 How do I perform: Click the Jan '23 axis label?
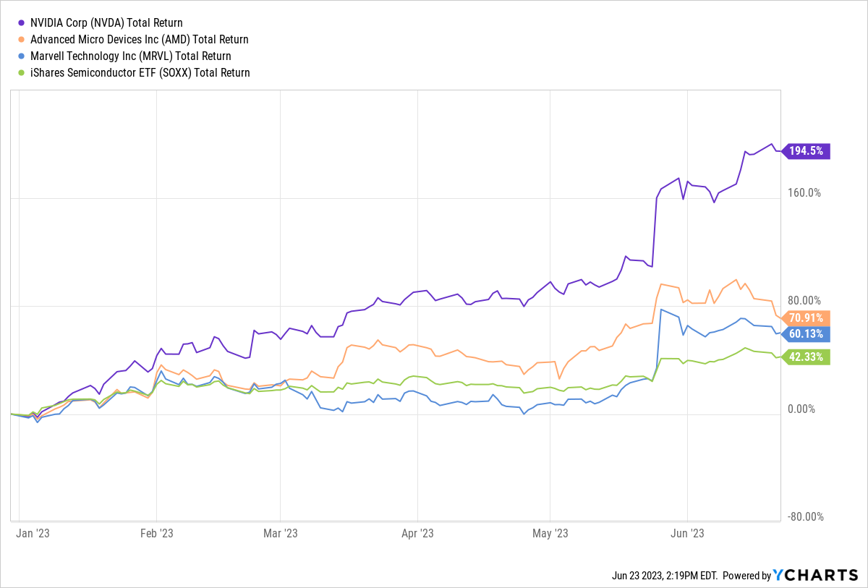pos(33,533)
